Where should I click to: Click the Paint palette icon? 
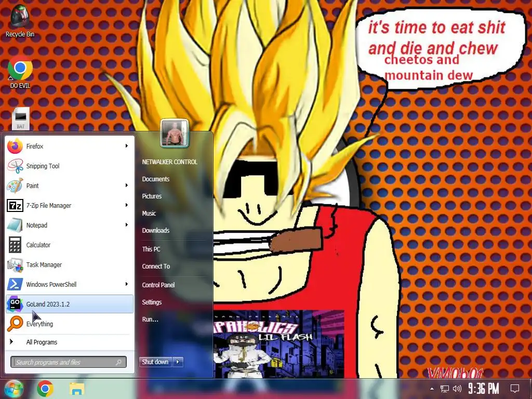(x=15, y=185)
